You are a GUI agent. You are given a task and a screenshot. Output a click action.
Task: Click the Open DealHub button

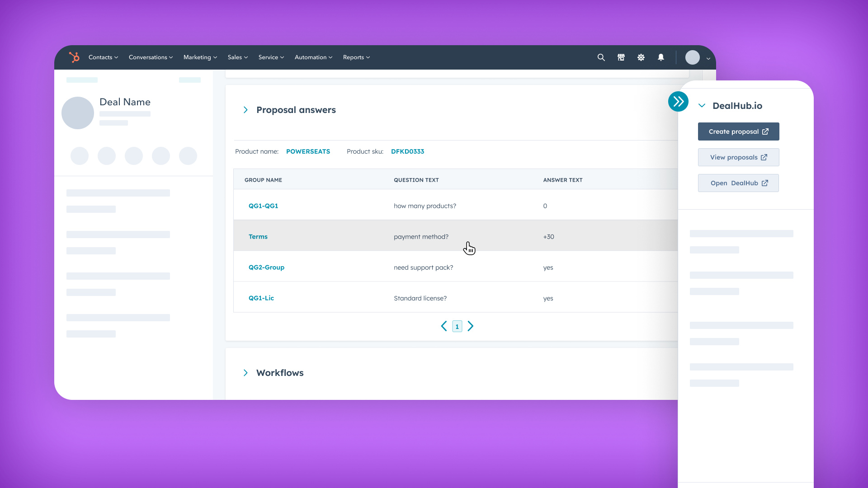point(738,183)
